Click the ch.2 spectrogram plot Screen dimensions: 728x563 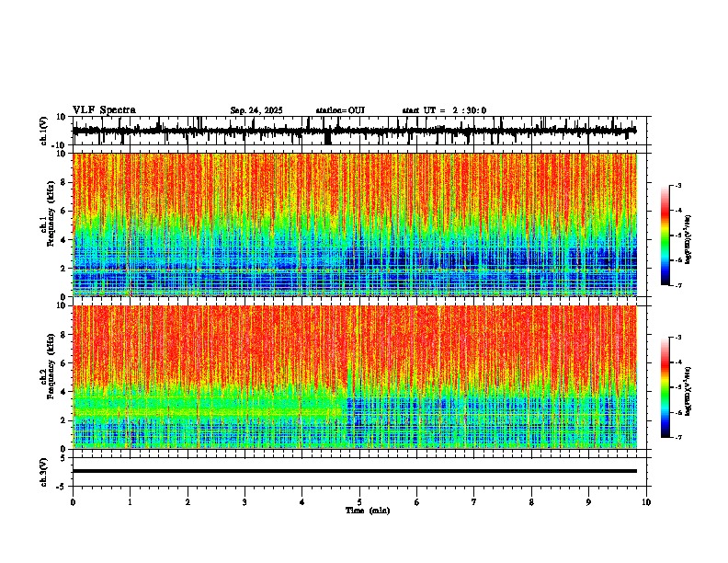pyautogui.click(x=355, y=377)
